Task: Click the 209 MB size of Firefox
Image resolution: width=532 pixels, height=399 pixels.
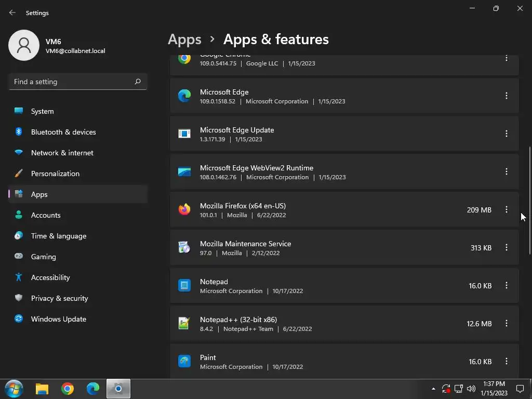Action: click(479, 210)
